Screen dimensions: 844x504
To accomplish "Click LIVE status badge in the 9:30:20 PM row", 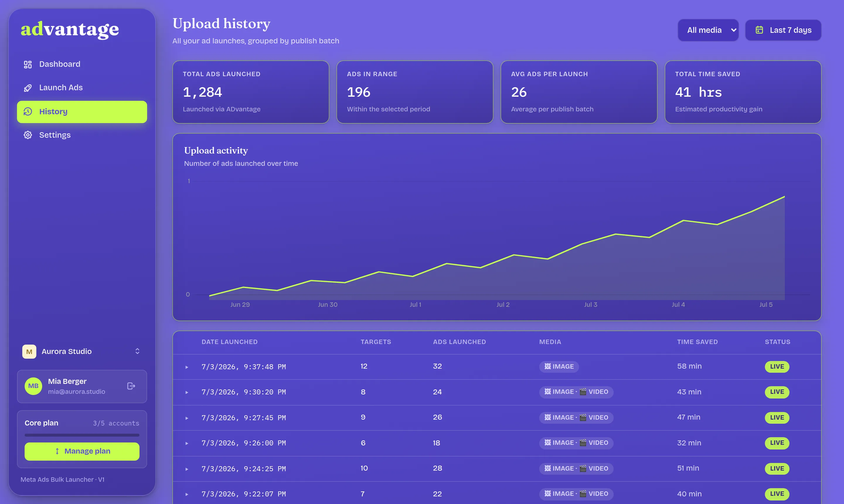I will [777, 392].
